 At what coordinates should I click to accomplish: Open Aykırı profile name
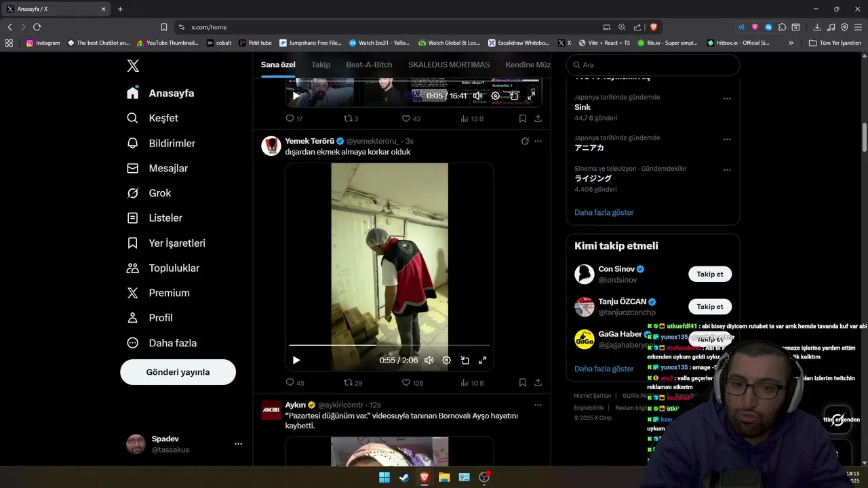[x=296, y=405]
